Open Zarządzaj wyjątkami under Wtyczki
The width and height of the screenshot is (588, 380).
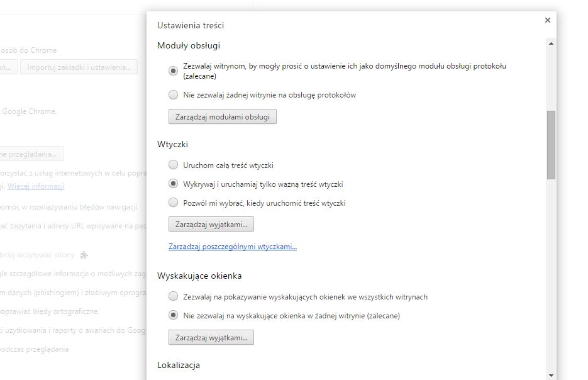(x=211, y=225)
